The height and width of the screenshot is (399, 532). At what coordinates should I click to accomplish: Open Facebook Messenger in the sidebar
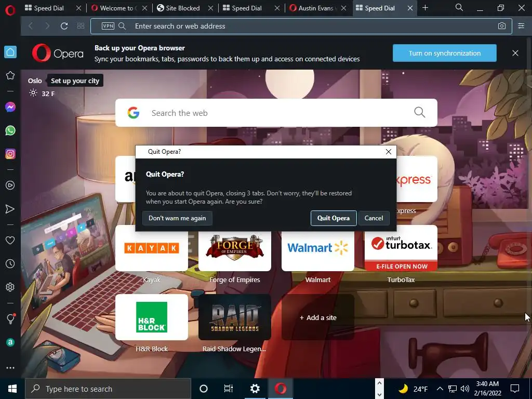tap(10, 107)
